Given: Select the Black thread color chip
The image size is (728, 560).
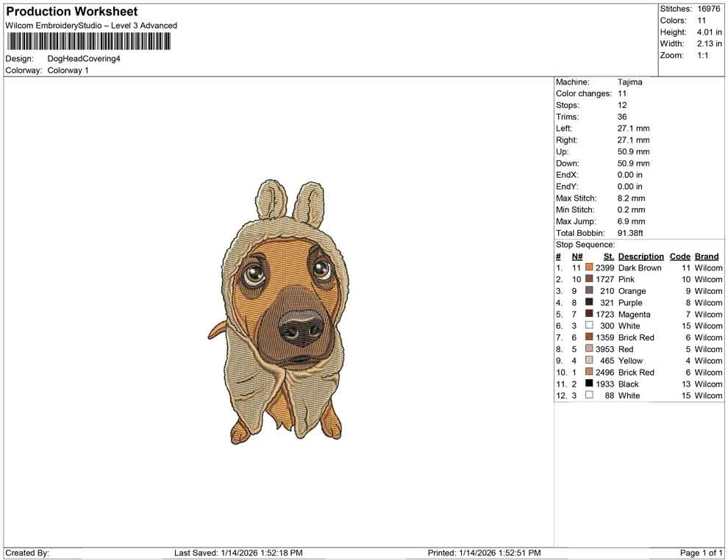Looking at the screenshot, I should [588, 384].
